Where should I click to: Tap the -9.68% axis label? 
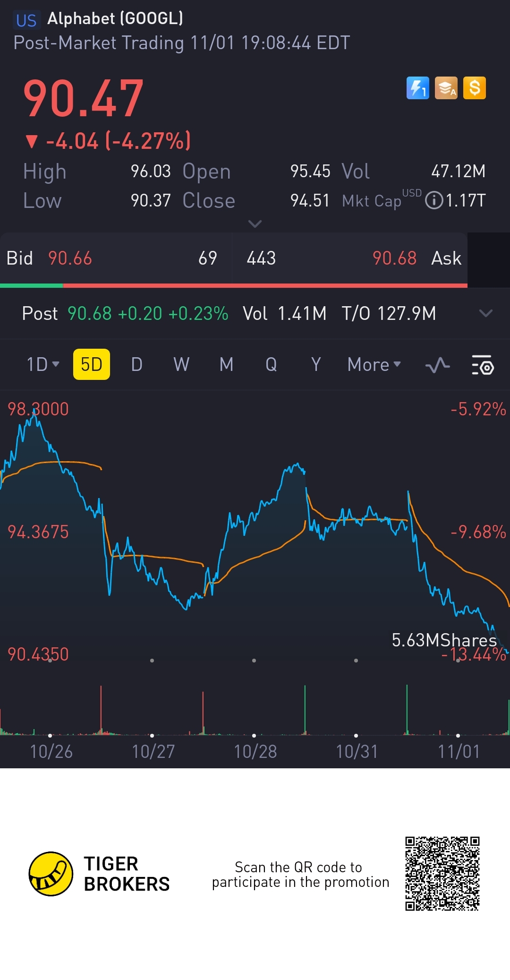click(478, 532)
